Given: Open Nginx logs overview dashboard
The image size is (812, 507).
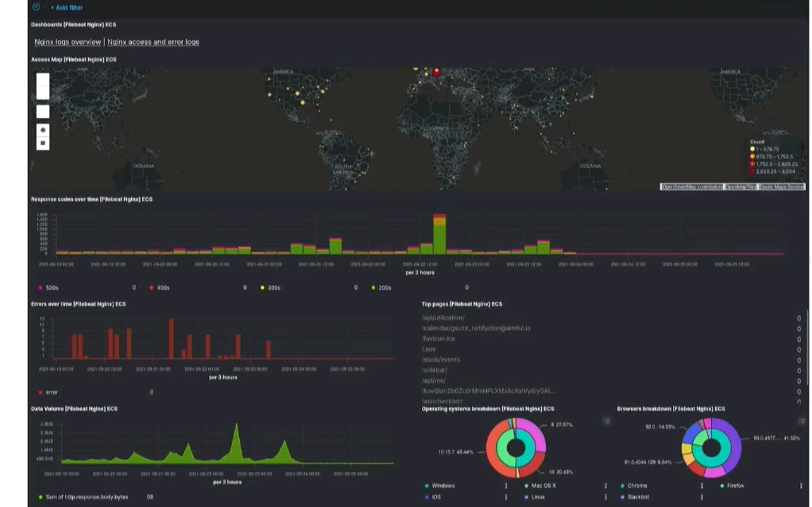Looking at the screenshot, I should tap(67, 42).
